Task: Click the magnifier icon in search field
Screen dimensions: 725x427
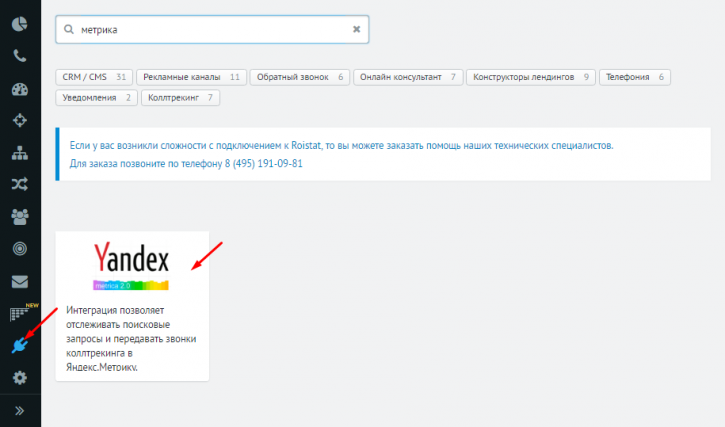Action: click(x=68, y=30)
